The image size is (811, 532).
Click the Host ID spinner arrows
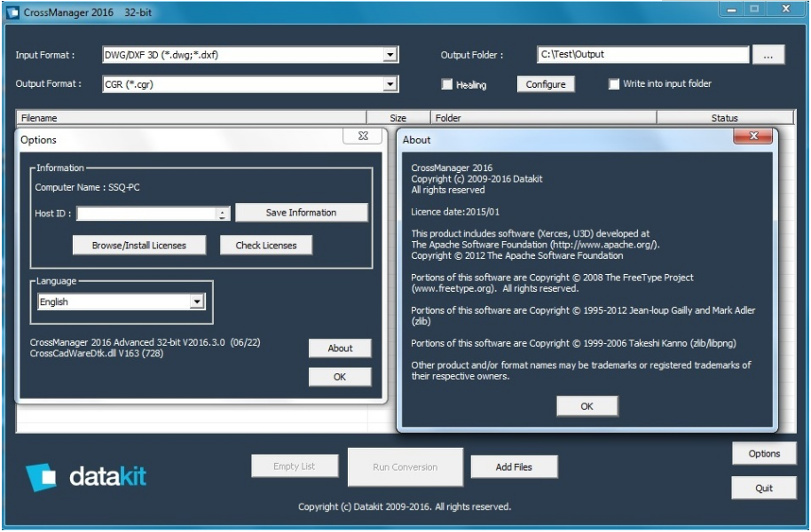(x=223, y=214)
